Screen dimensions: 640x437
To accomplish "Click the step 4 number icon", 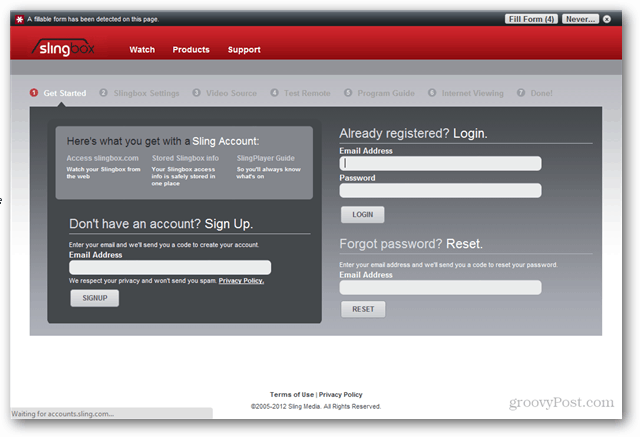I will point(274,93).
